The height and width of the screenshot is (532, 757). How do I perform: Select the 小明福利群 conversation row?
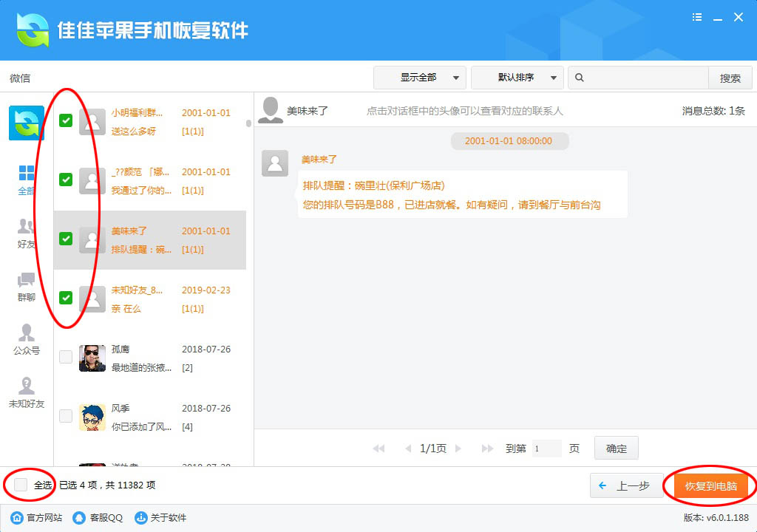149,122
